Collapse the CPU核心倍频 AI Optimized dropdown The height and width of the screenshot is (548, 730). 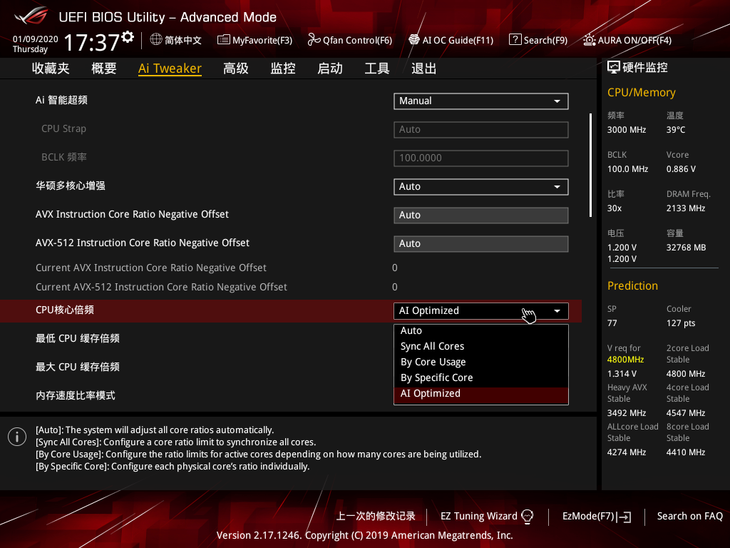pyautogui.click(x=480, y=311)
